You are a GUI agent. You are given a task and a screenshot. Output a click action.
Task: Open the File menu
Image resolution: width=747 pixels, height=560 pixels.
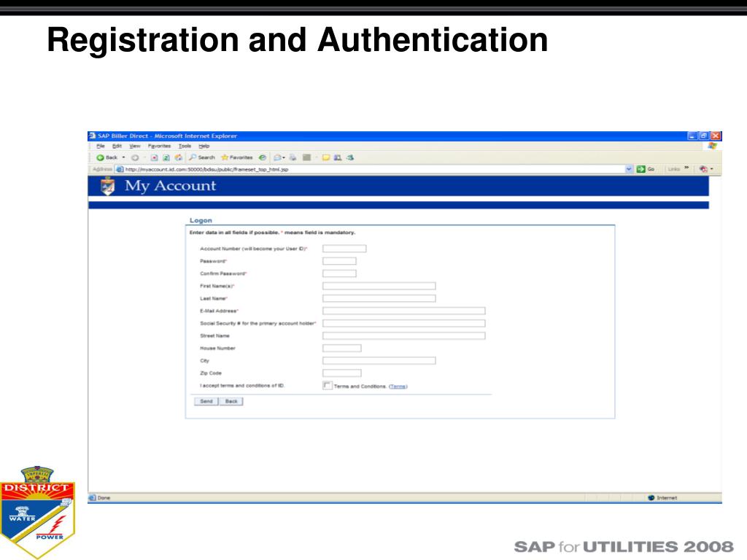(x=101, y=146)
